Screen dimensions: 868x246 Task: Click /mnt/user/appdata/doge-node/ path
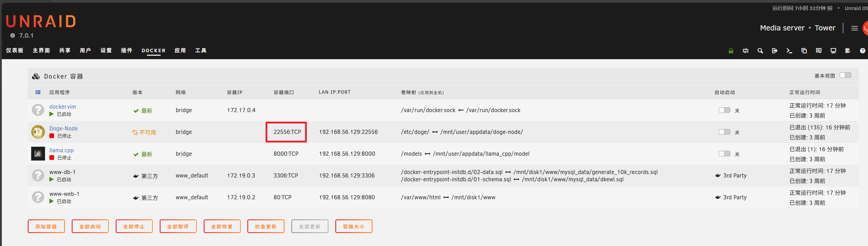coord(481,132)
